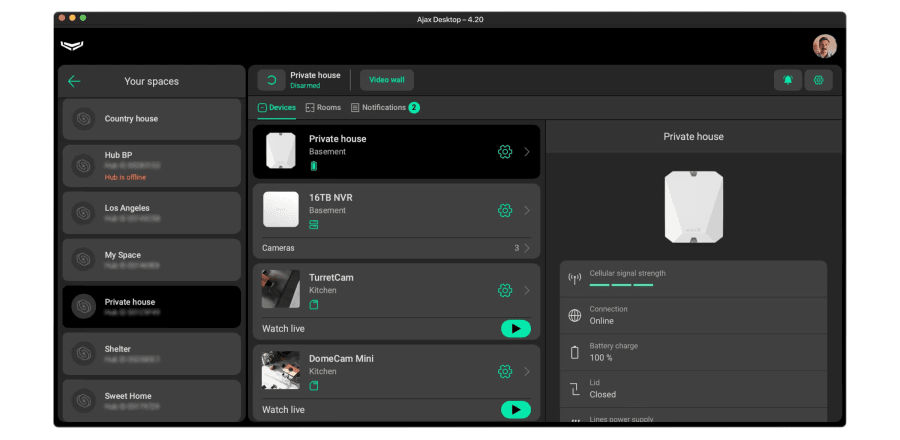Viewport: 900px width, 440px height.
Task: Click the 'Online' connection value
Action: click(602, 321)
